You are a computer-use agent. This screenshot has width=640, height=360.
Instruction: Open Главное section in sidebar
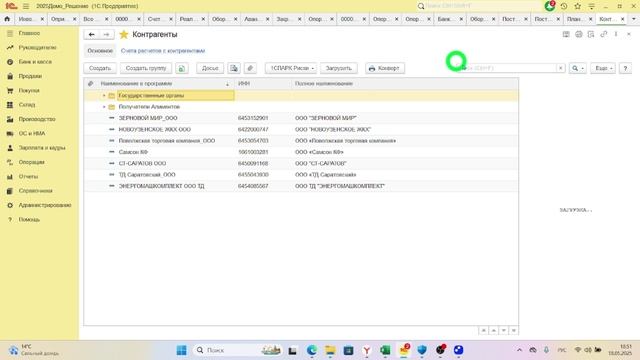tap(29, 33)
